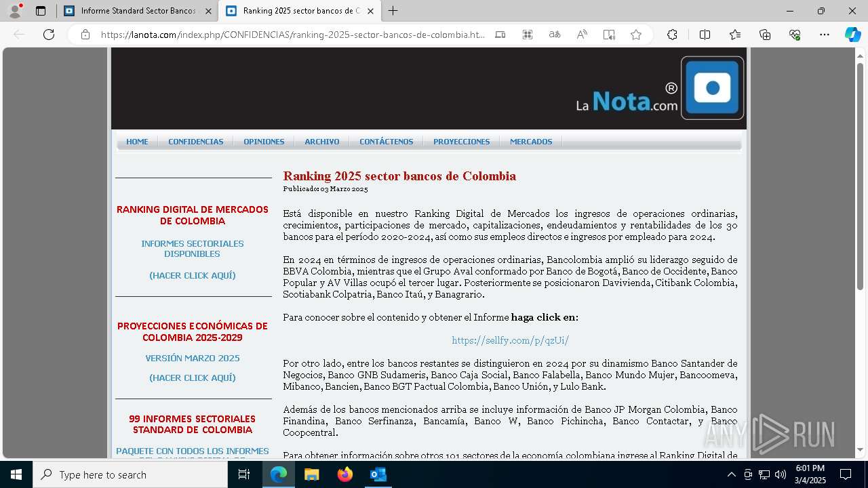Open clock showing 6:01 PM 3/4/2025
Screen dimensions: 868x488
tap(810, 474)
